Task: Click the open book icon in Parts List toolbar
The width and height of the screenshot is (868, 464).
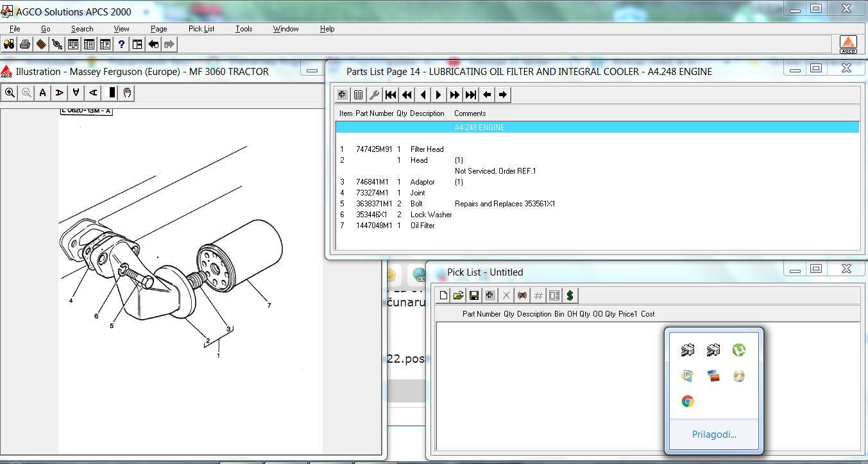Action: 359,95
